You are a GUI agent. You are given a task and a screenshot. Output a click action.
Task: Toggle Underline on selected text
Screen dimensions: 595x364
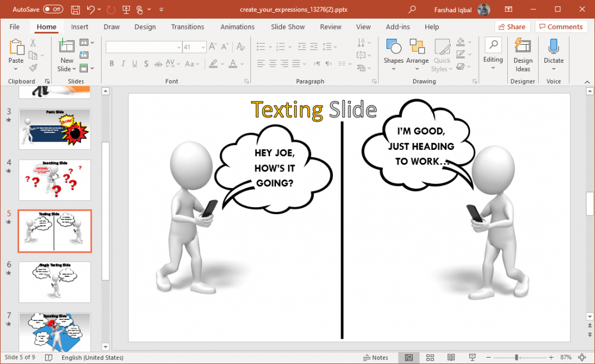coord(134,64)
